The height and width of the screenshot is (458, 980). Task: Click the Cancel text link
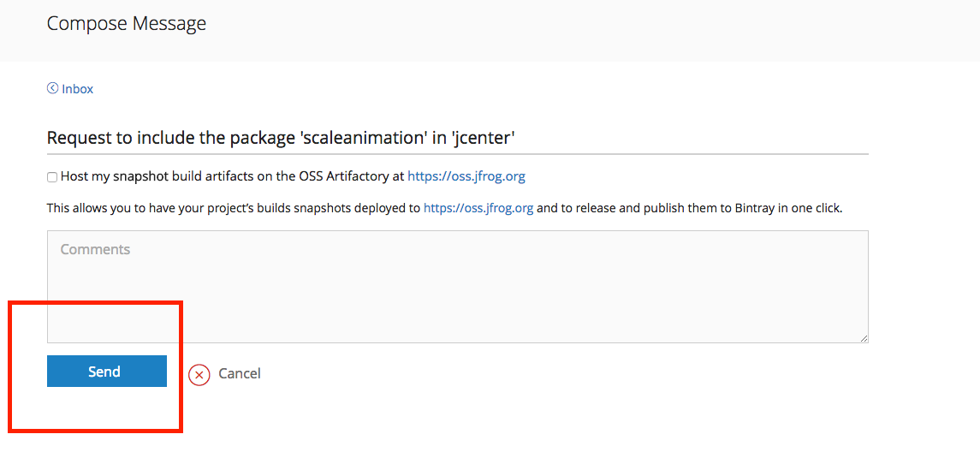240,373
